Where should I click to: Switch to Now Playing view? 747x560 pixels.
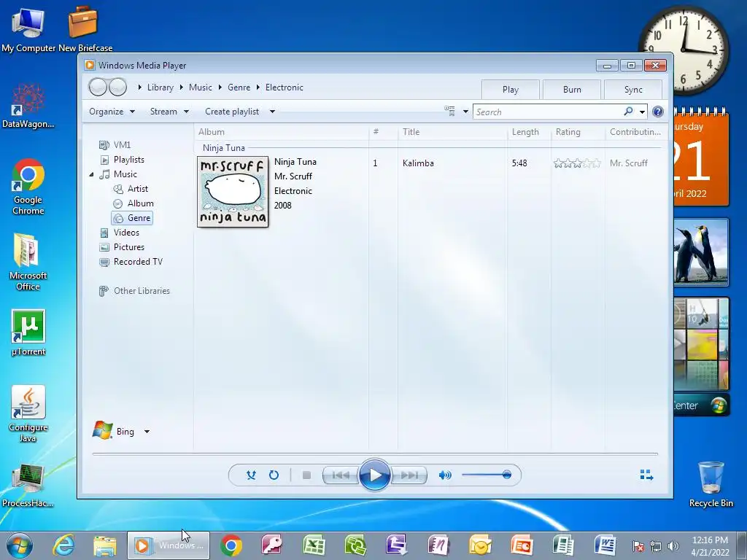click(x=646, y=475)
